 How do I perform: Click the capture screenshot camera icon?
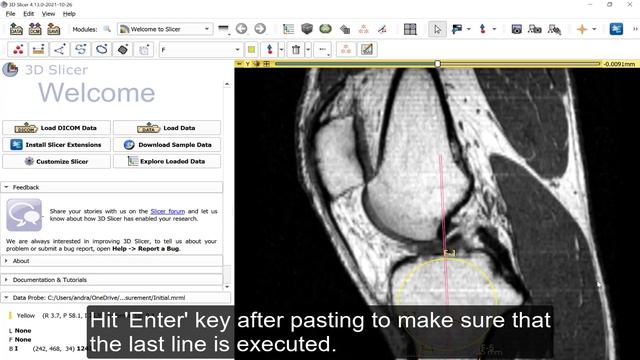(x=517, y=29)
